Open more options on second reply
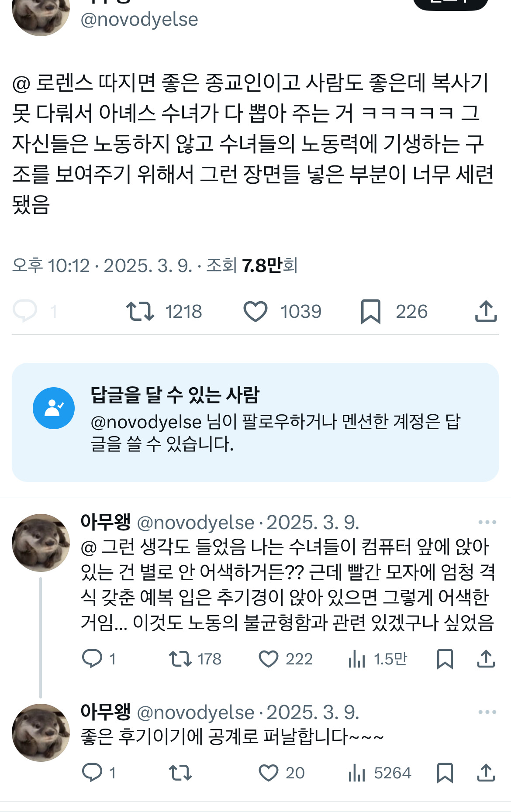511x812 pixels. tap(487, 712)
